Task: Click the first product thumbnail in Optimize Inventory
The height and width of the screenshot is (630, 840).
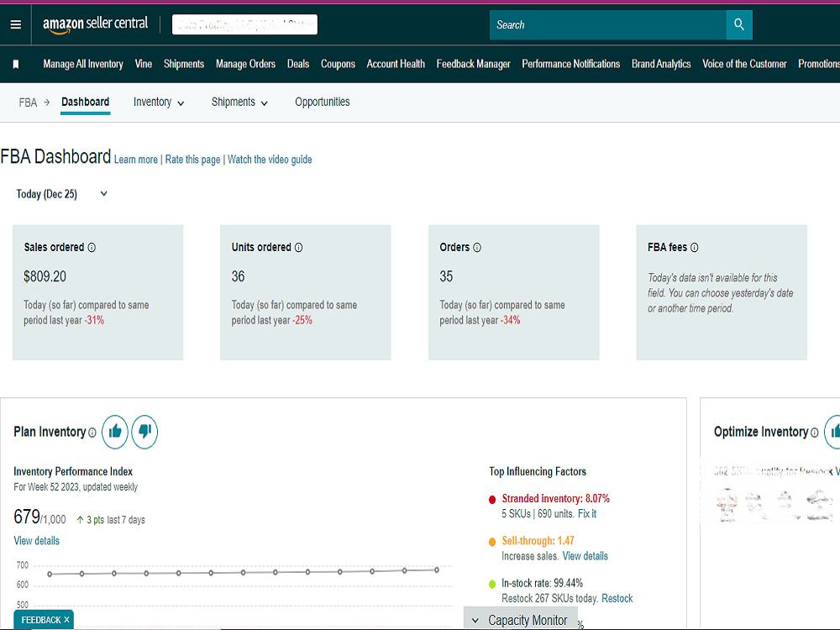Action: [x=727, y=505]
